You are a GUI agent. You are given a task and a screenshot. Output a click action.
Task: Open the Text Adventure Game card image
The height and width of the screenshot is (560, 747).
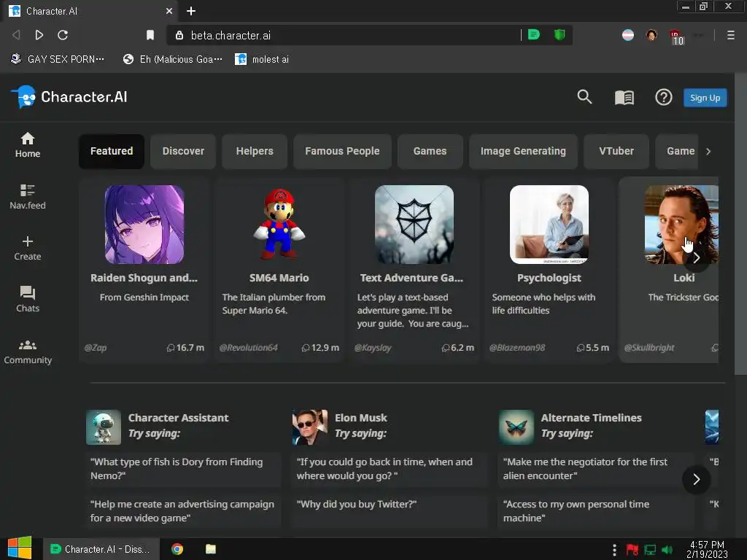click(414, 225)
